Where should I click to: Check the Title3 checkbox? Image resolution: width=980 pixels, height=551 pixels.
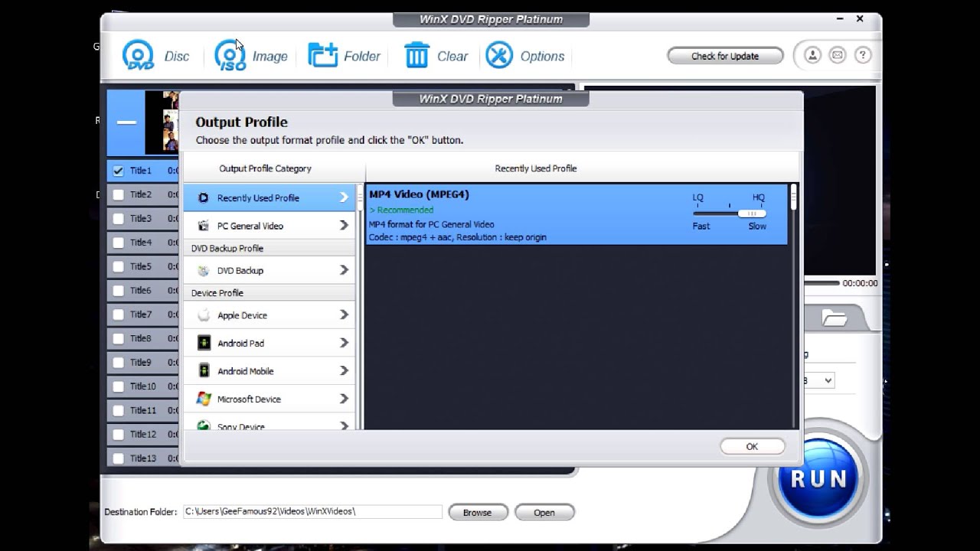118,218
